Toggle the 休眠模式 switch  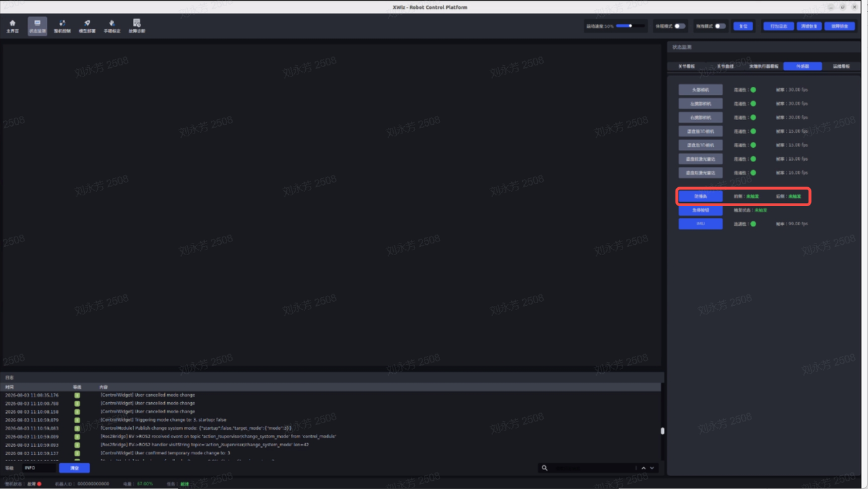click(x=679, y=26)
